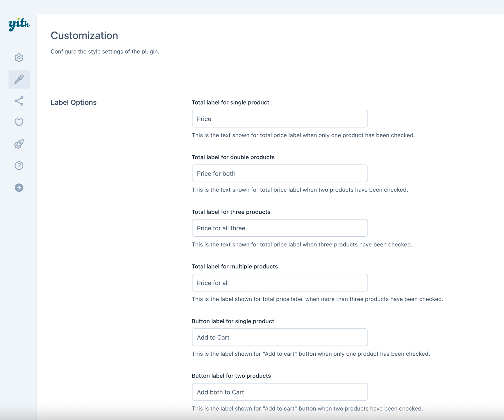Open the gear settings tab in sidebar

pyautogui.click(x=19, y=58)
